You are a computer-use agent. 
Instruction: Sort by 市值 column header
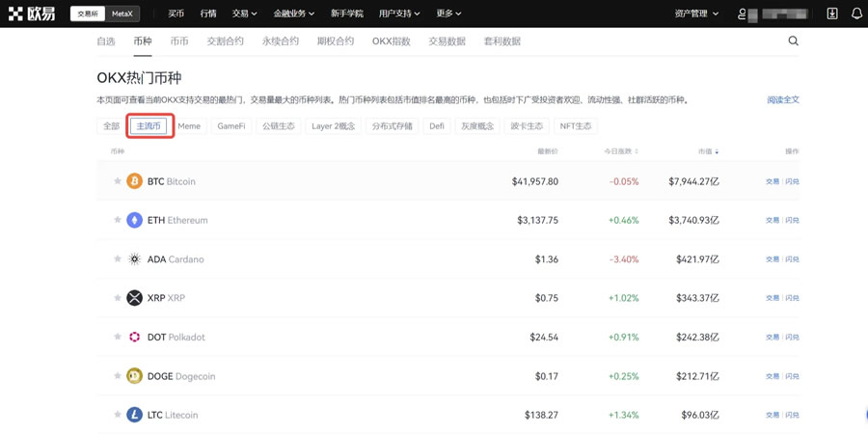point(708,151)
